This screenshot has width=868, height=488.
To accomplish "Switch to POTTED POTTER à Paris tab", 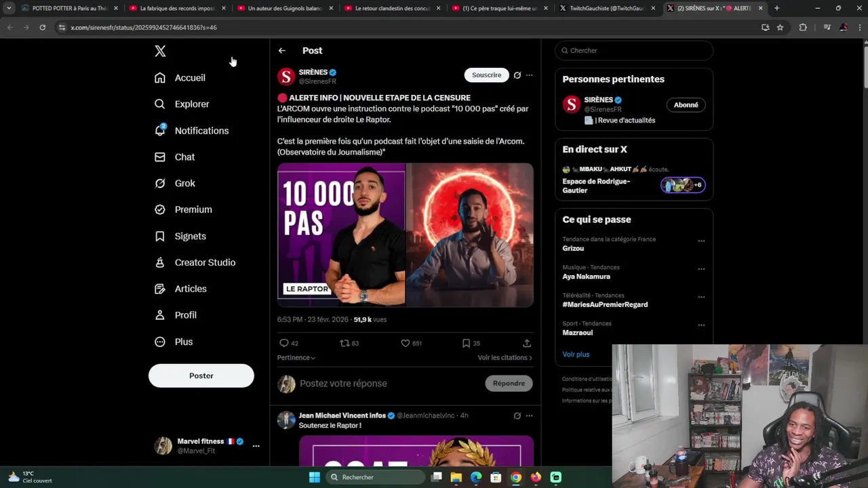I will [70, 8].
